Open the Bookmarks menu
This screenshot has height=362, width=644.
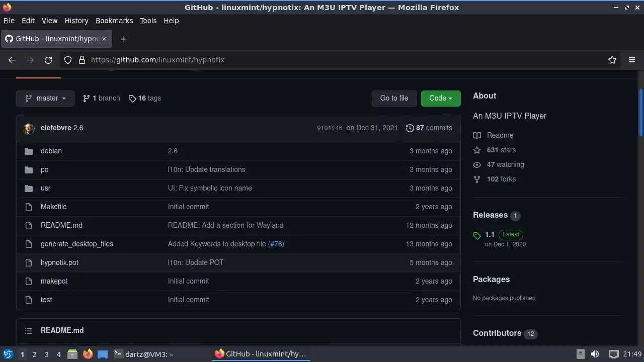[114, 21]
